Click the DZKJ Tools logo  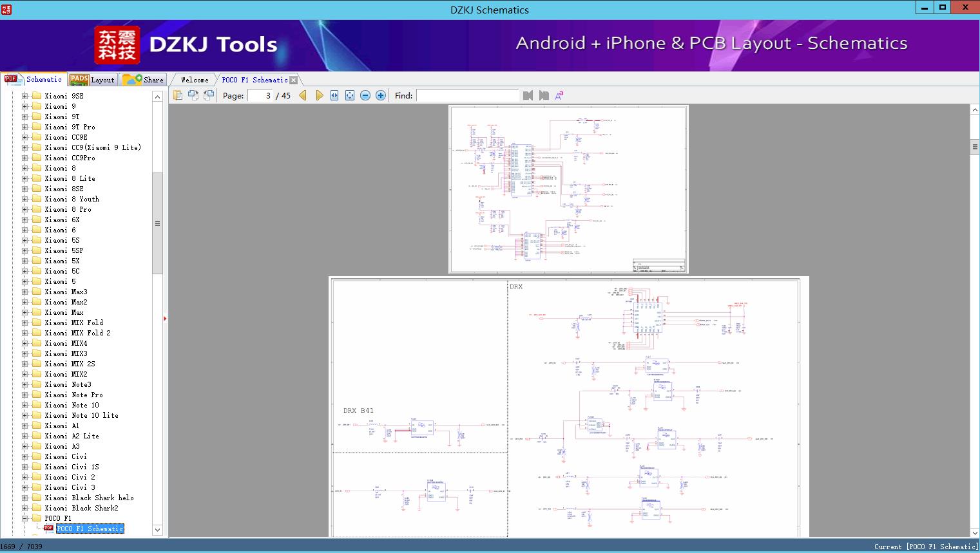click(x=186, y=45)
